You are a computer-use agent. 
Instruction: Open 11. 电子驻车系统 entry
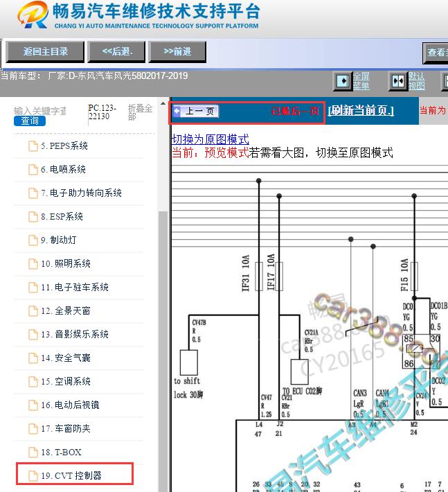point(75,287)
